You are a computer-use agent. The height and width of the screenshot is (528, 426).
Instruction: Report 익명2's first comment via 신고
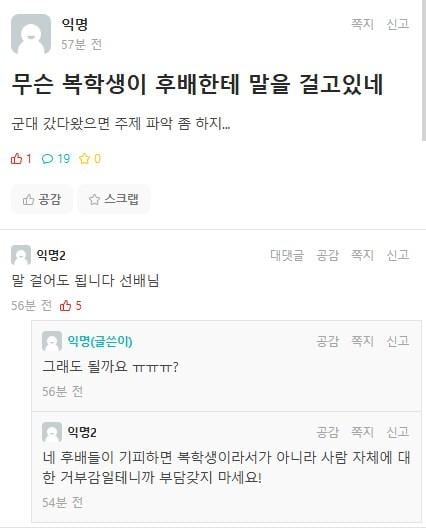(x=398, y=255)
